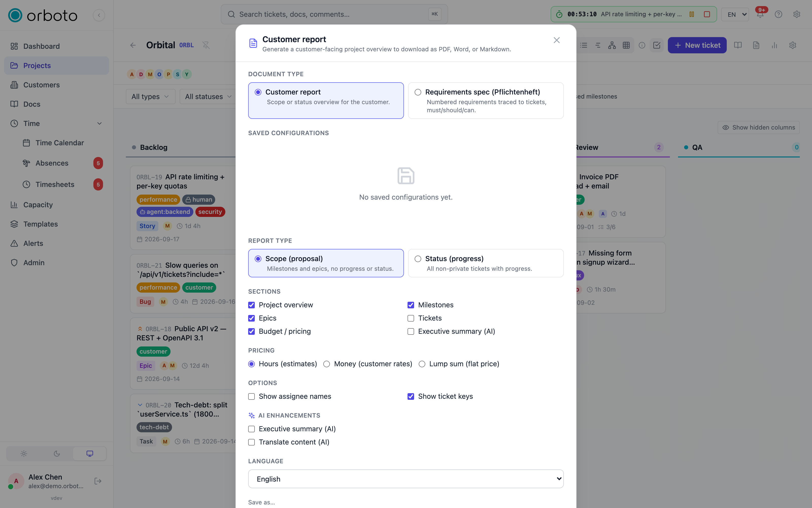
Task: Open the notifications bell
Action: [x=760, y=14]
